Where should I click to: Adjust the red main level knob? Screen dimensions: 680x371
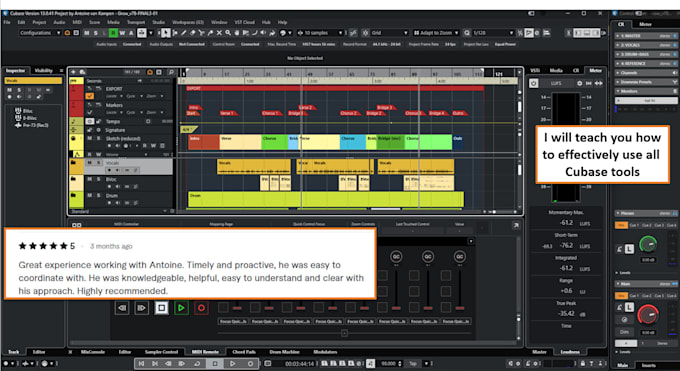tap(647, 315)
